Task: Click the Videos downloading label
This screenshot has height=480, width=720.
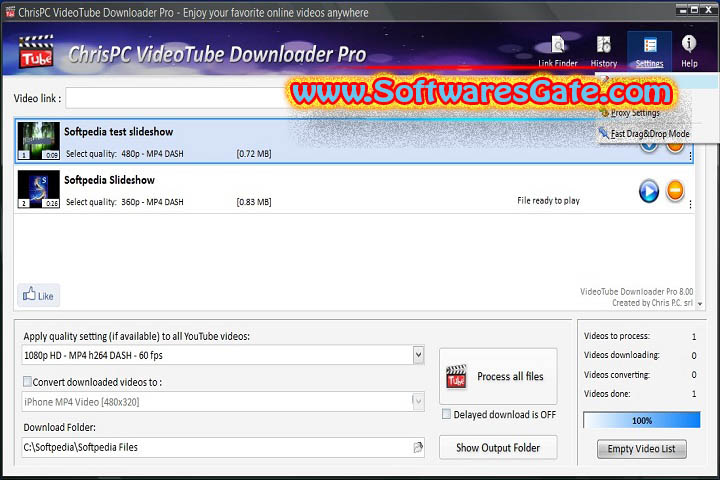Action: [x=621, y=355]
